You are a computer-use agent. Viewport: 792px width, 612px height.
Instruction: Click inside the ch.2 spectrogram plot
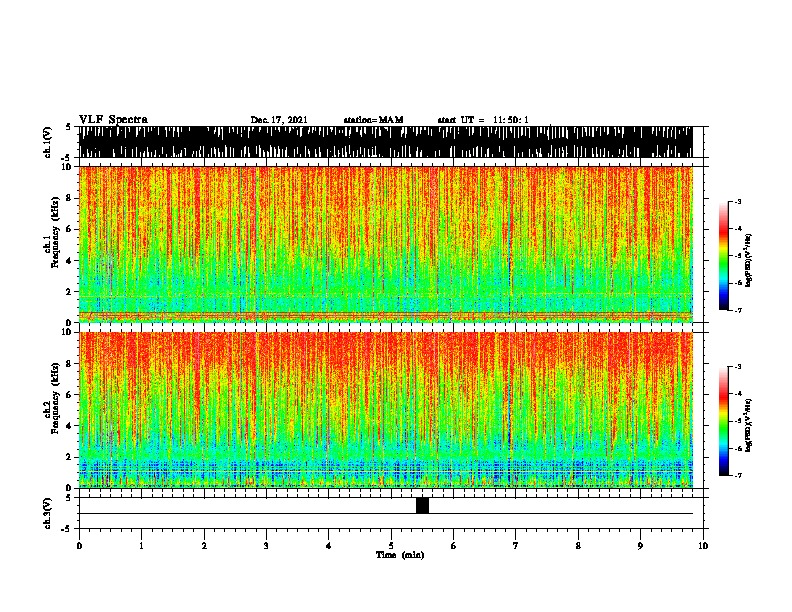coord(385,410)
